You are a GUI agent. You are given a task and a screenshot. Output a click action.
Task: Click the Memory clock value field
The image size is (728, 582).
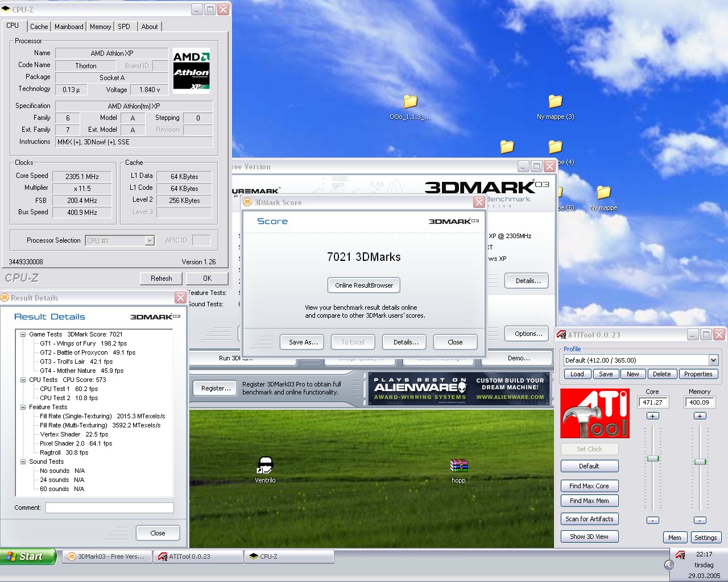tap(700, 402)
